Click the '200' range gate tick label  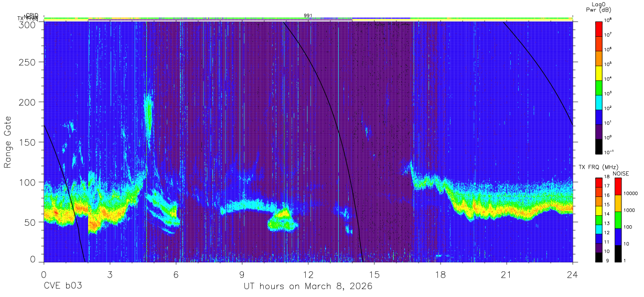(x=28, y=102)
